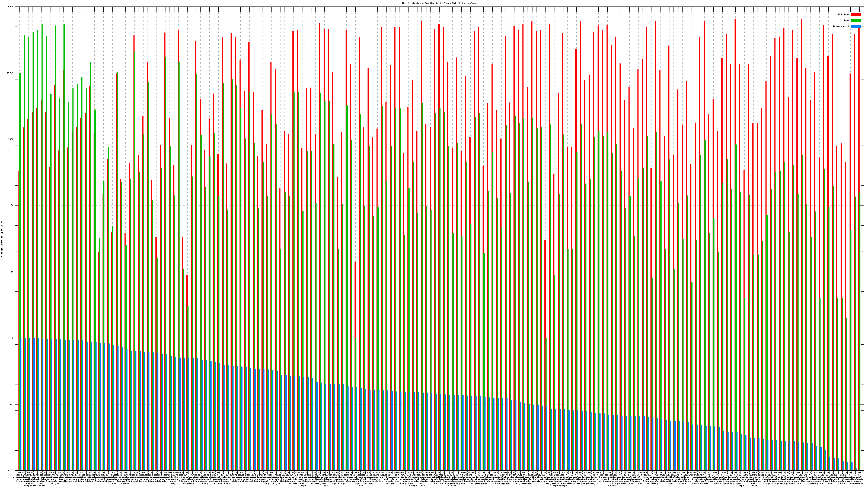Click the 100000 y-axis tick label
The image size is (868, 488).
[10, 7]
